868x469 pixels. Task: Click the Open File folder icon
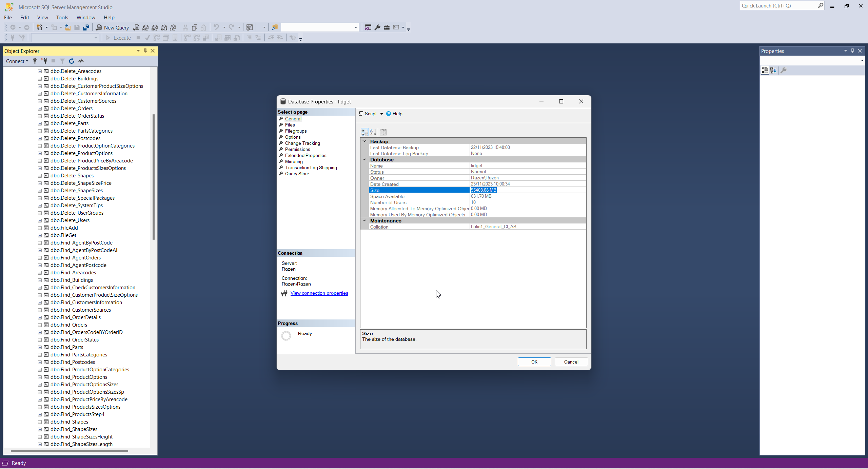click(68, 27)
